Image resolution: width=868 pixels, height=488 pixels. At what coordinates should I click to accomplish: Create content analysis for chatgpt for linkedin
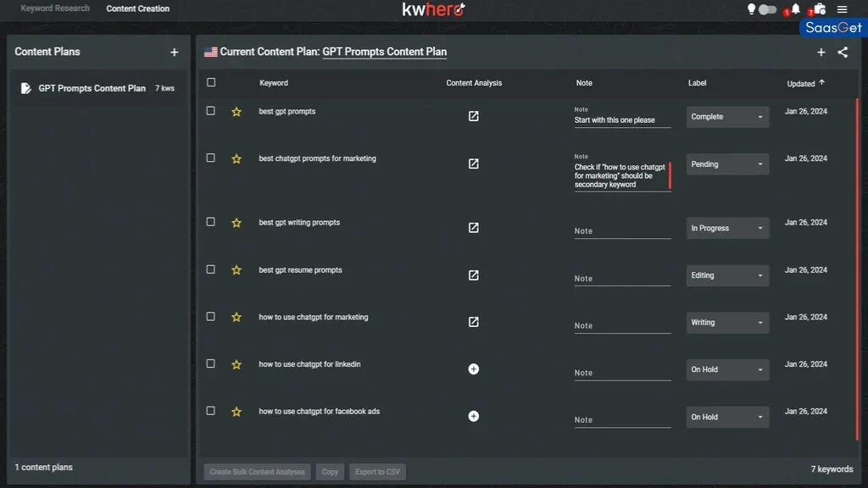pos(473,369)
